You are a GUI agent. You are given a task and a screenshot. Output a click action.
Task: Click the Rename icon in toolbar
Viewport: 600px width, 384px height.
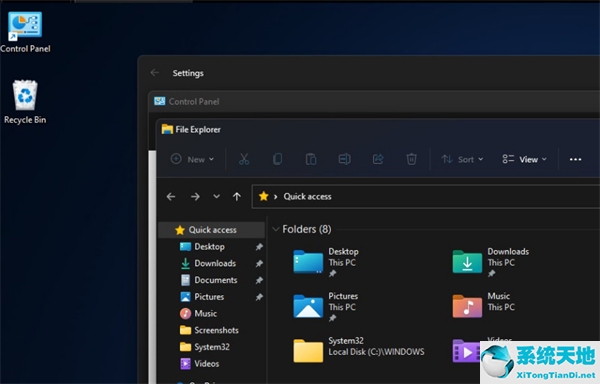[344, 159]
